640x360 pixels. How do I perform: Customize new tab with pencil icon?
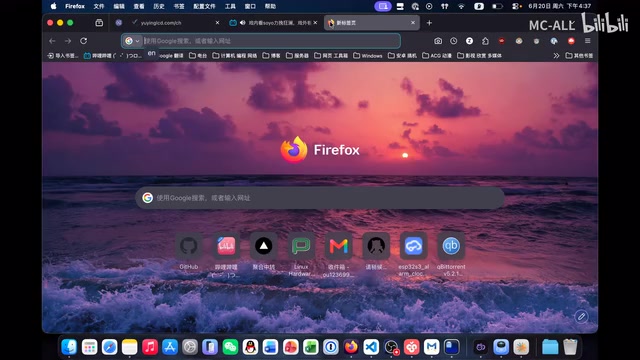coord(581,316)
